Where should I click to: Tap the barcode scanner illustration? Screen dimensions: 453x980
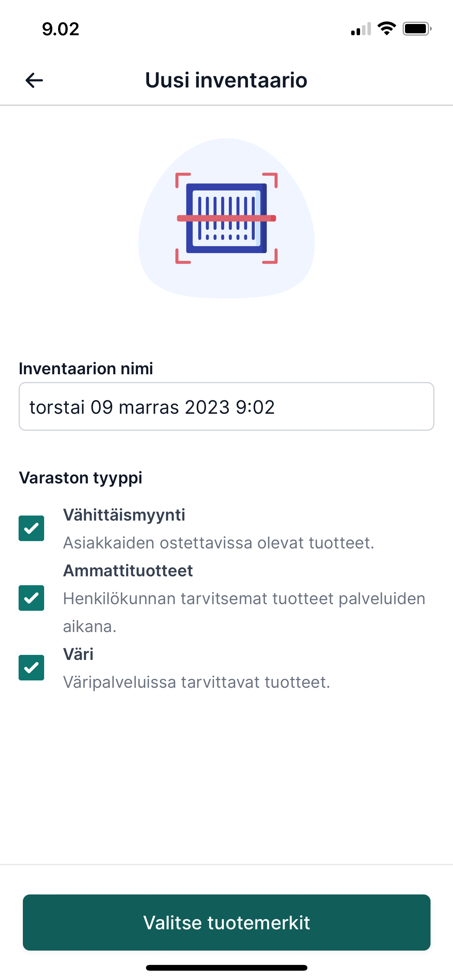tap(226, 218)
